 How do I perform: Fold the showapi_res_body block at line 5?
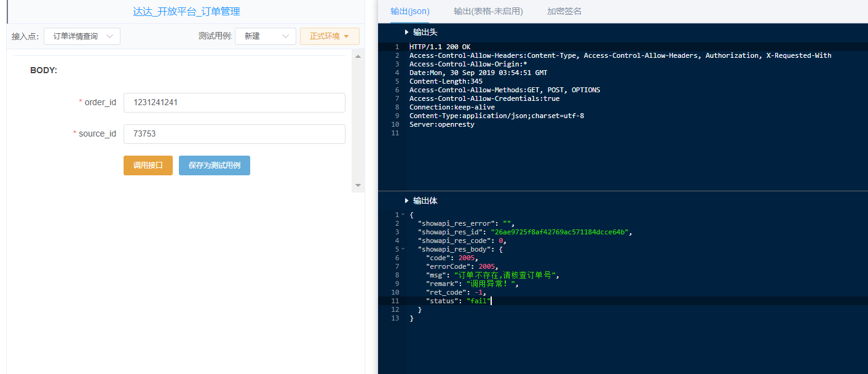pos(403,249)
